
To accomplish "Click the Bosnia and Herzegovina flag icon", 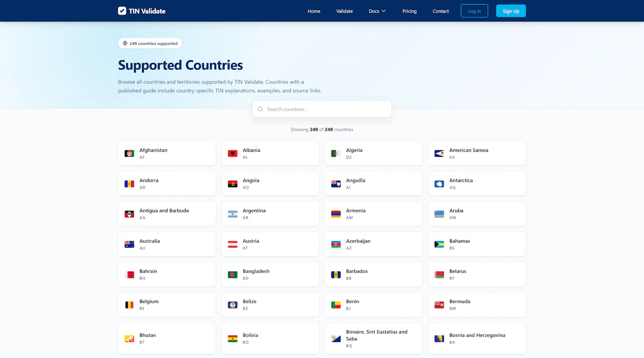I will tap(439, 339).
